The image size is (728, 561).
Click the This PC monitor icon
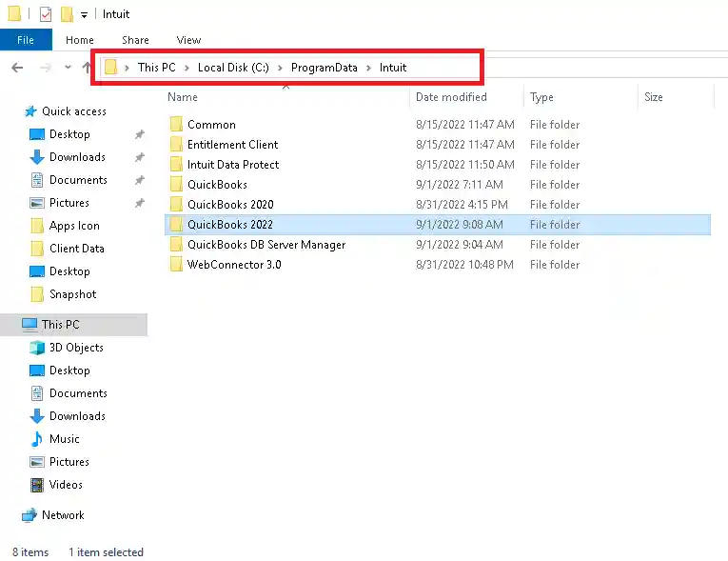30,324
